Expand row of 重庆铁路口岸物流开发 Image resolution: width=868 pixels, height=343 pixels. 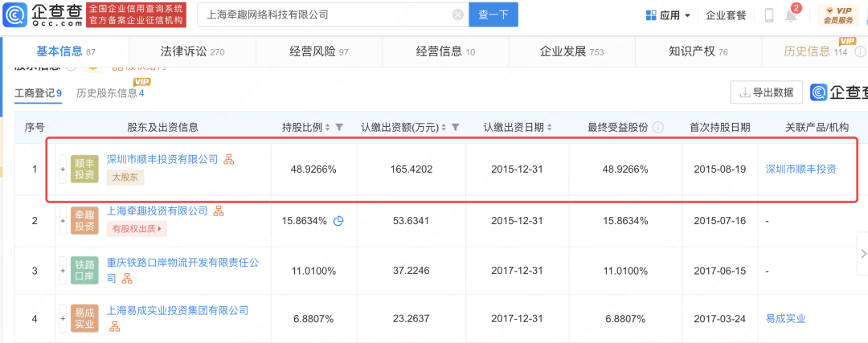pos(62,271)
